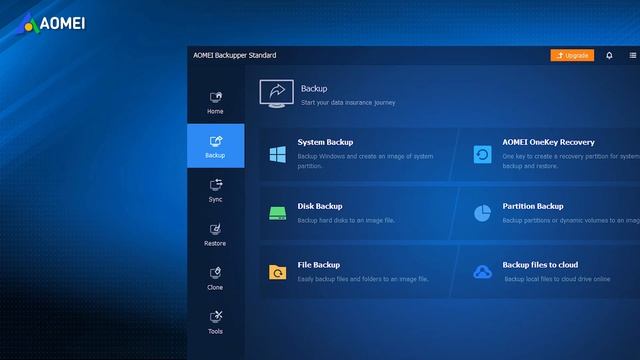Open the hamburger menu icon
The image size is (640, 360).
pyautogui.click(x=633, y=55)
